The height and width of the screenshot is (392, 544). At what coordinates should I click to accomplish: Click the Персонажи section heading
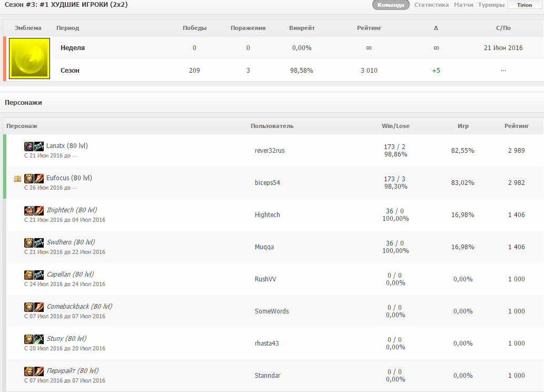[23, 103]
